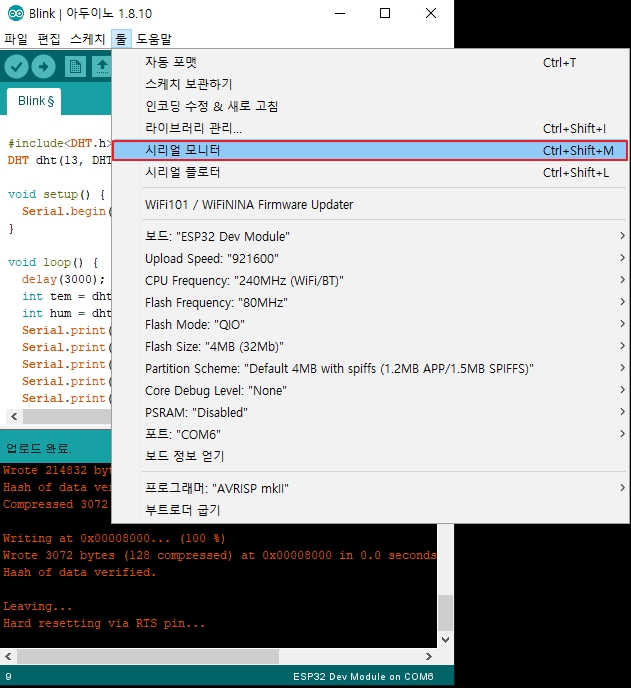Click the "#include<DHT.h>" code line
The height and width of the screenshot is (688, 631).
click(59, 143)
